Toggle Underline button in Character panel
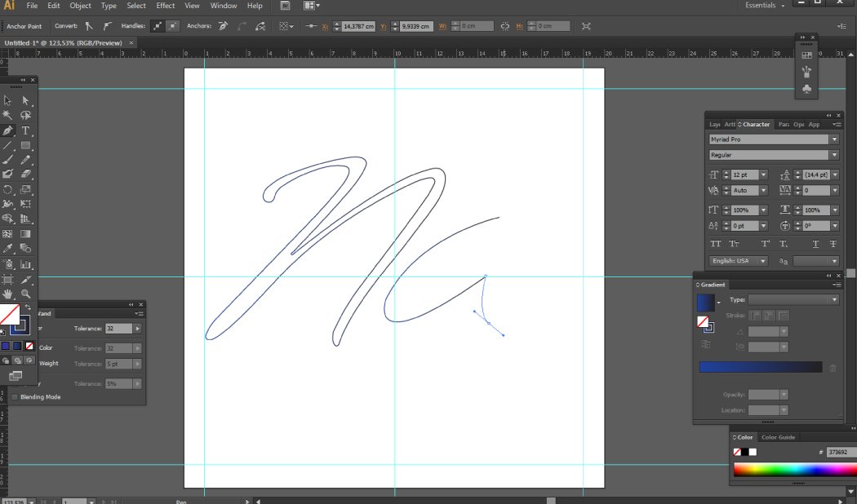The image size is (857, 504). tap(815, 244)
